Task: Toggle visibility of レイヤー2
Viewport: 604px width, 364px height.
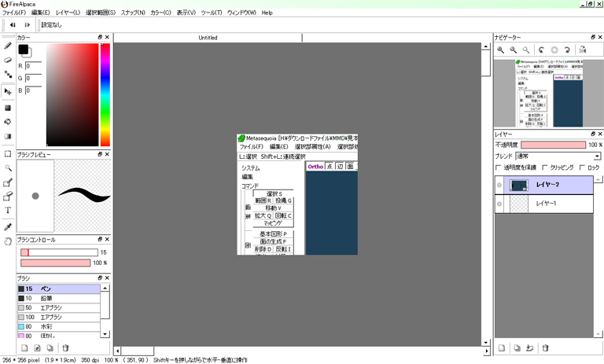Action: tap(499, 185)
